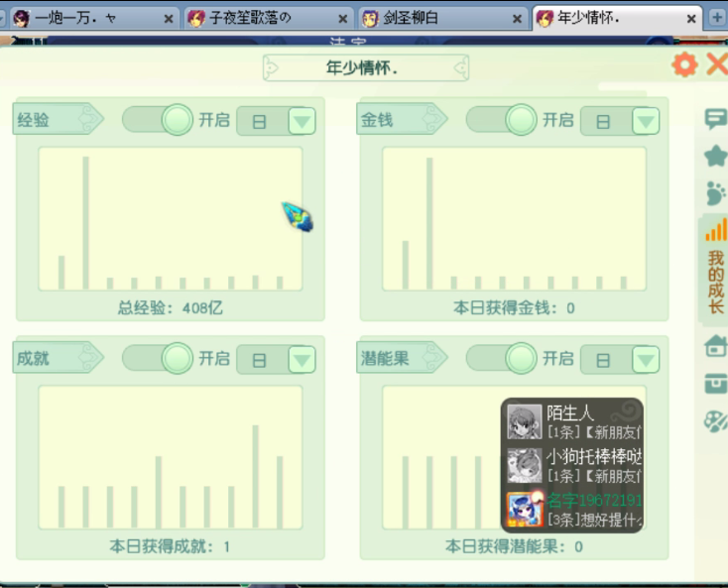
Task: Open the storage box sidebar icon
Action: (715, 384)
